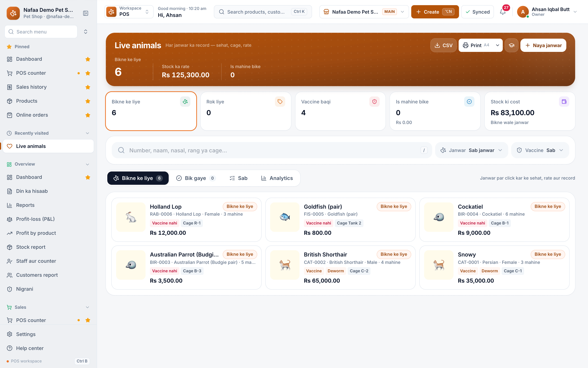
Task: Open the Goldfish (pair) thumbnail
Action: (285, 217)
